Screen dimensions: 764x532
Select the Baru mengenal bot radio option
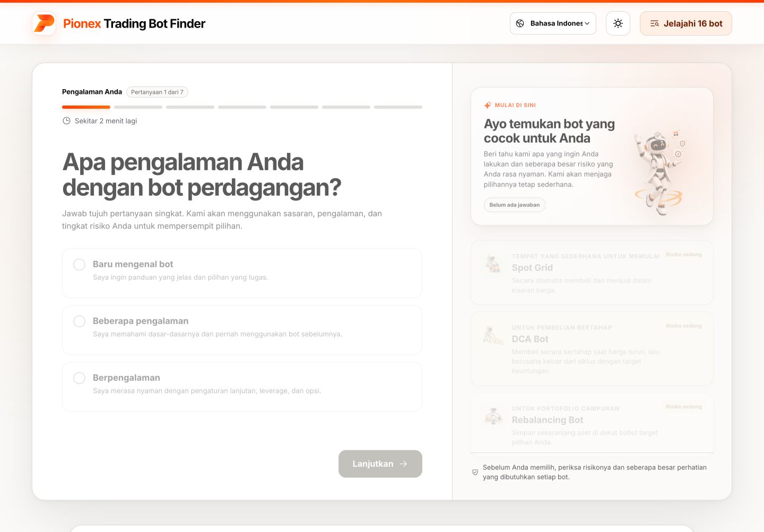pos(242,273)
